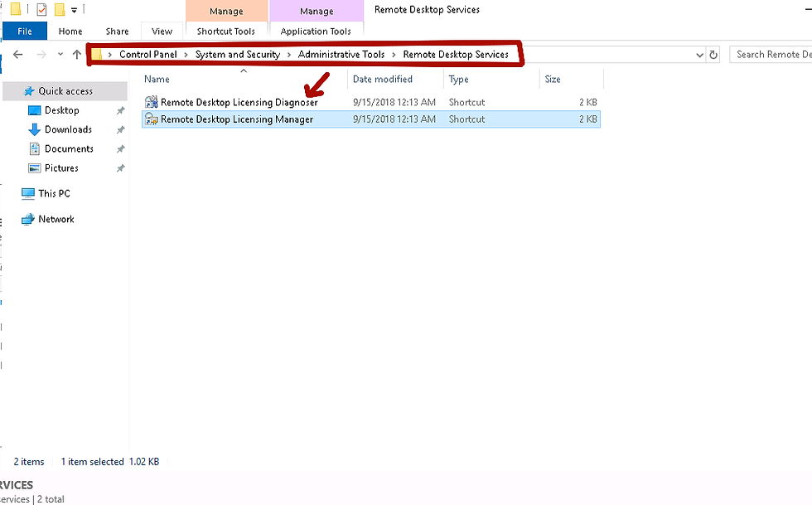Open the Shortcut Tools tab
This screenshot has width=812, height=505.
pyautogui.click(x=226, y=32)
